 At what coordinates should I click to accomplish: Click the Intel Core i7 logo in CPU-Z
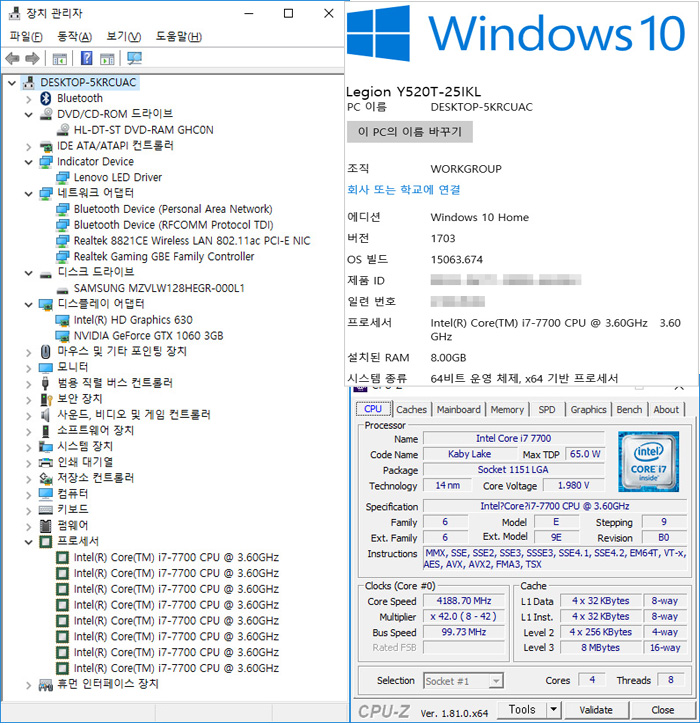648,461
